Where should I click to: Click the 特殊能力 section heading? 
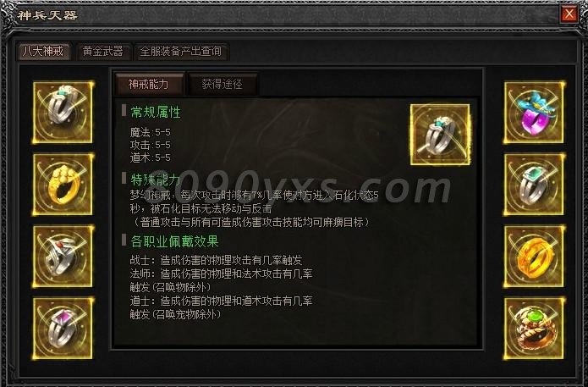tap(156, 180)
